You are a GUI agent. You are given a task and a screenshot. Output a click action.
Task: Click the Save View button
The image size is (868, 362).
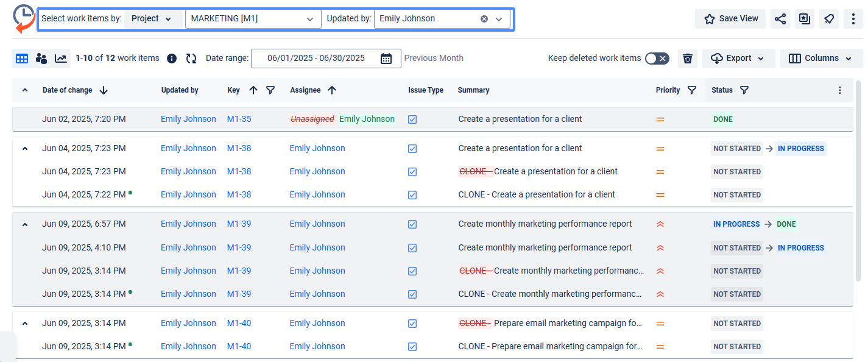[x=731, y=19]
